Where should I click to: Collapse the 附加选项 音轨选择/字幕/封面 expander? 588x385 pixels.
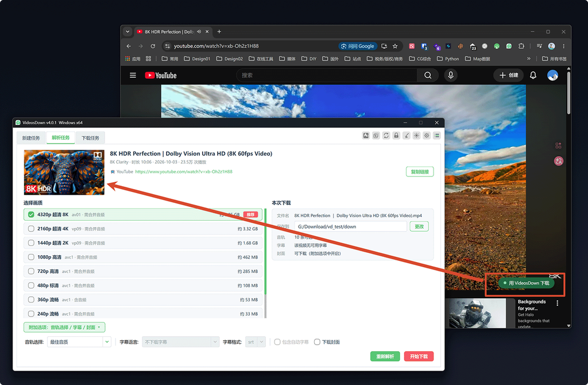click(x=64, y=327)
